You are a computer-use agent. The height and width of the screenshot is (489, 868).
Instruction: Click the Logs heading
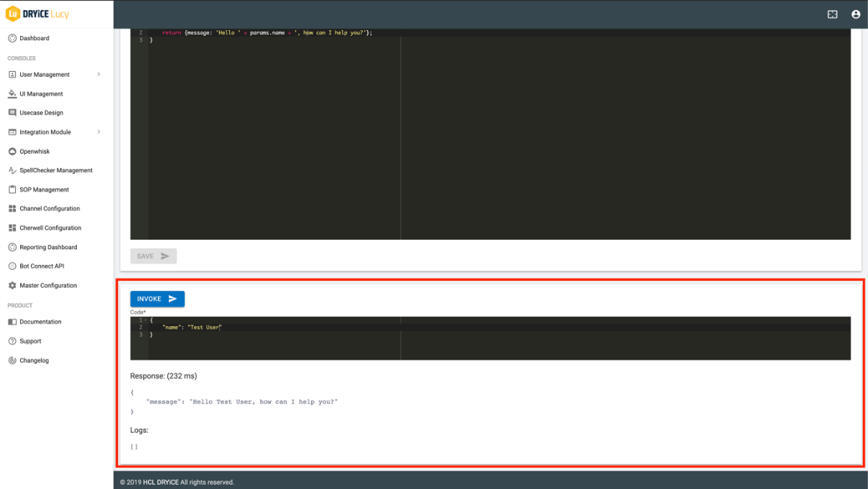point(139,430)
